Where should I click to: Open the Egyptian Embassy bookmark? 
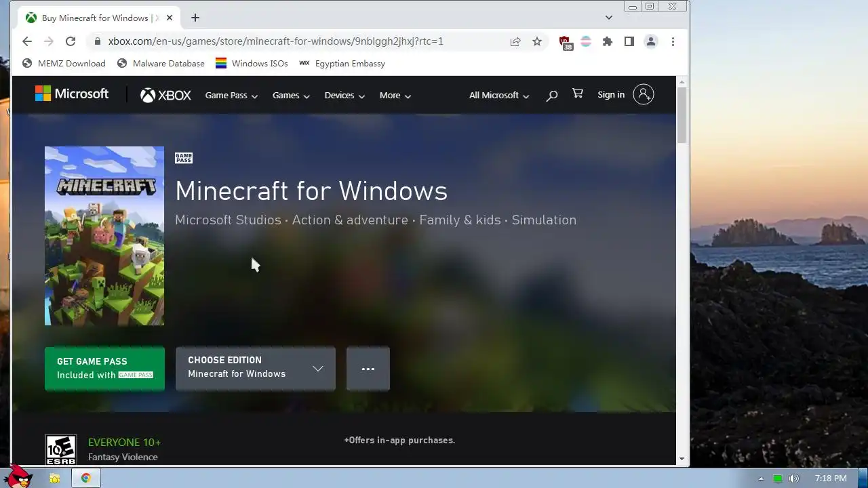342,63
